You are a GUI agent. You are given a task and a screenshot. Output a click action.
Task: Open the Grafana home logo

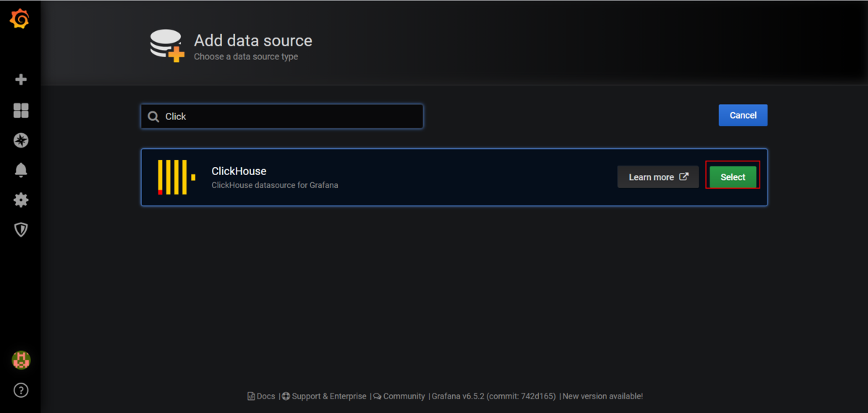tap(20, 20)
